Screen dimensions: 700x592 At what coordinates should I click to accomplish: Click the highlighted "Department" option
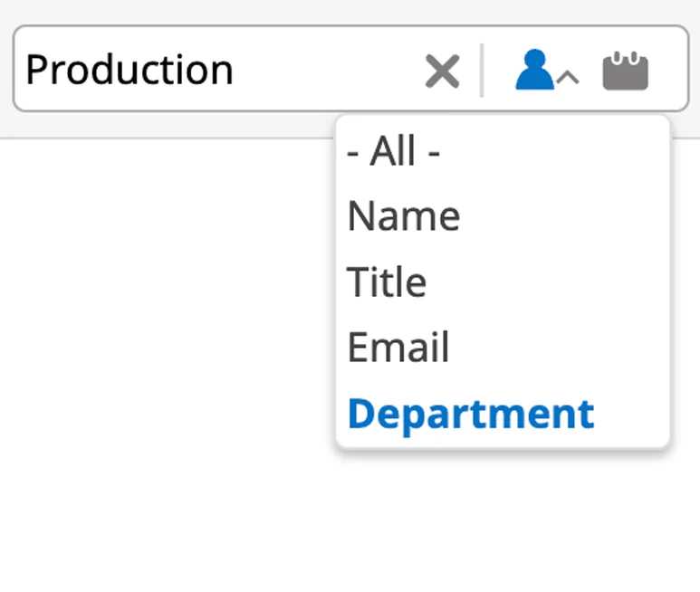(471, 414)
